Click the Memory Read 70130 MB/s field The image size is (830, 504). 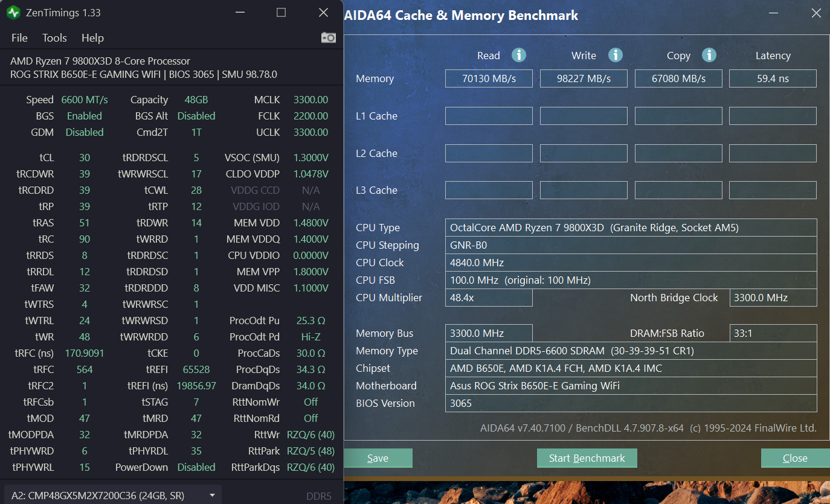[489, 78]
